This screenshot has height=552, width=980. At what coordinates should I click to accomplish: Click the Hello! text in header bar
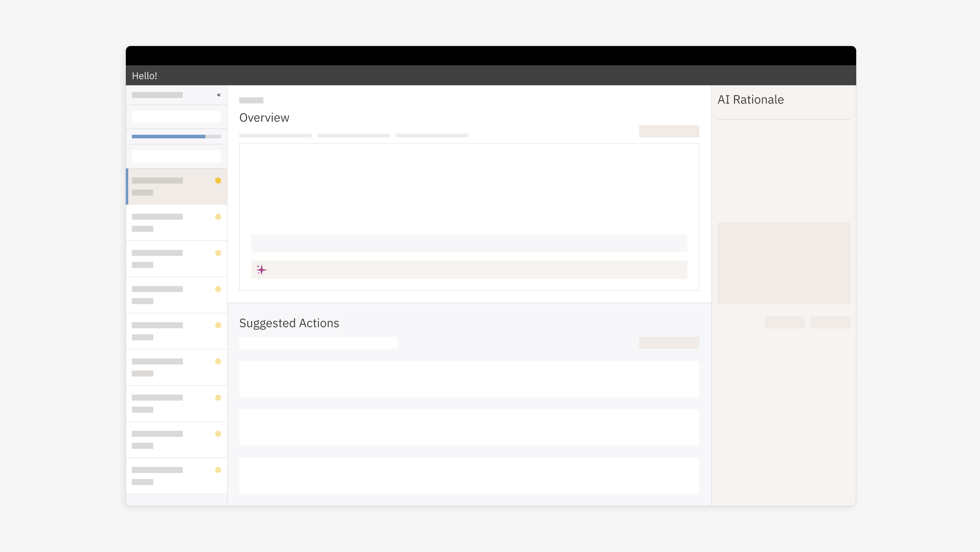point(144,76)
